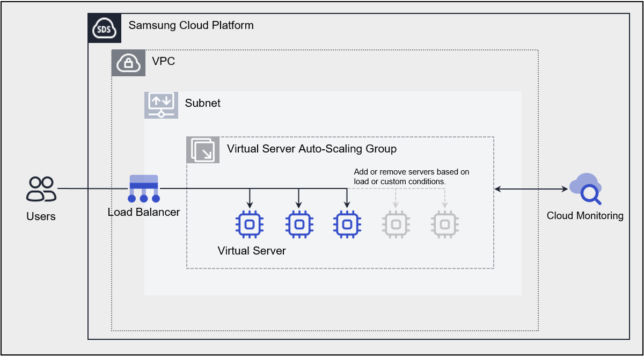Select the Virtual Server caption text
Screen dimensions: 644x356
point(252,251)
